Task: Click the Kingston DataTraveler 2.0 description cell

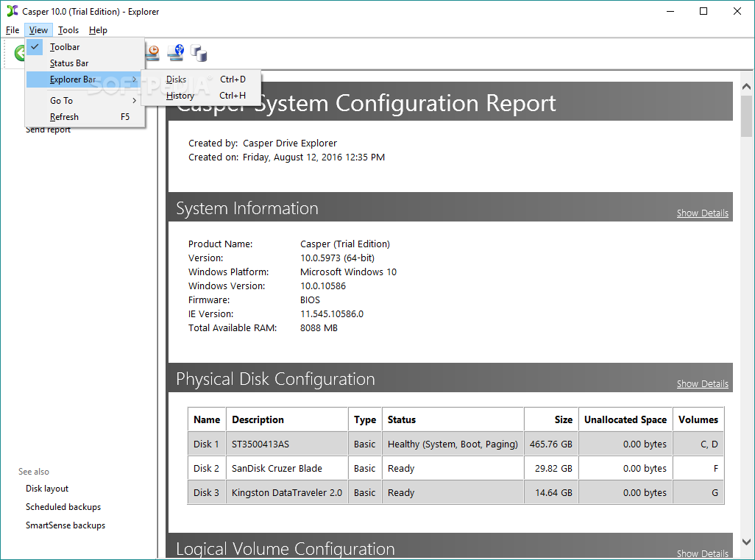Action: click(287, 492)
